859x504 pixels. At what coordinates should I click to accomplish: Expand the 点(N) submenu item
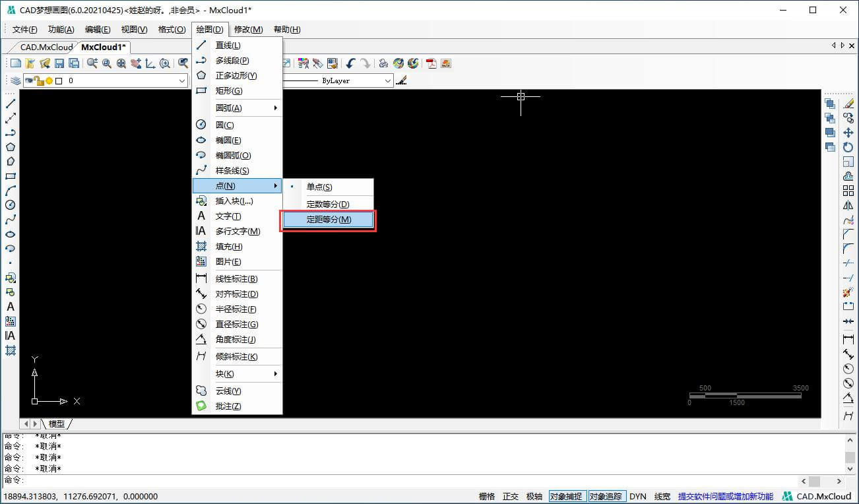[x=238, y=186]
